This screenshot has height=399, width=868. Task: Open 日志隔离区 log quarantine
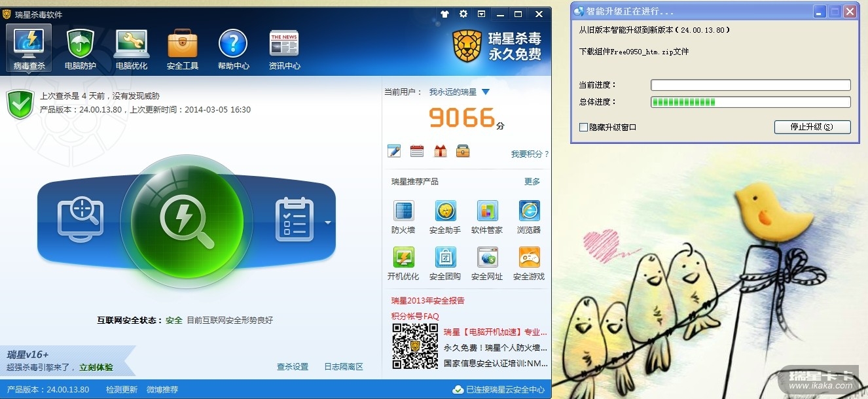[x=344, y=367]
